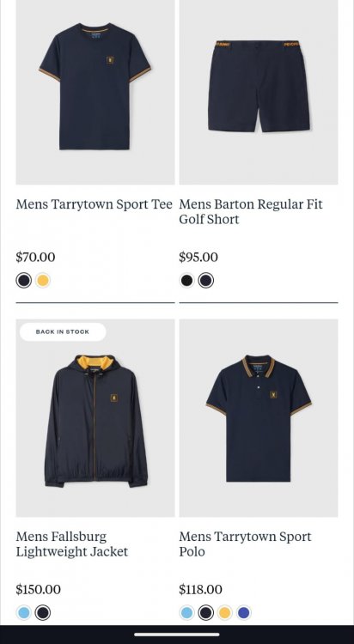Open Tarrytown Sport Polo product image
The height and width of the screenshot is (644, 354).
click(x=259, y=418)
